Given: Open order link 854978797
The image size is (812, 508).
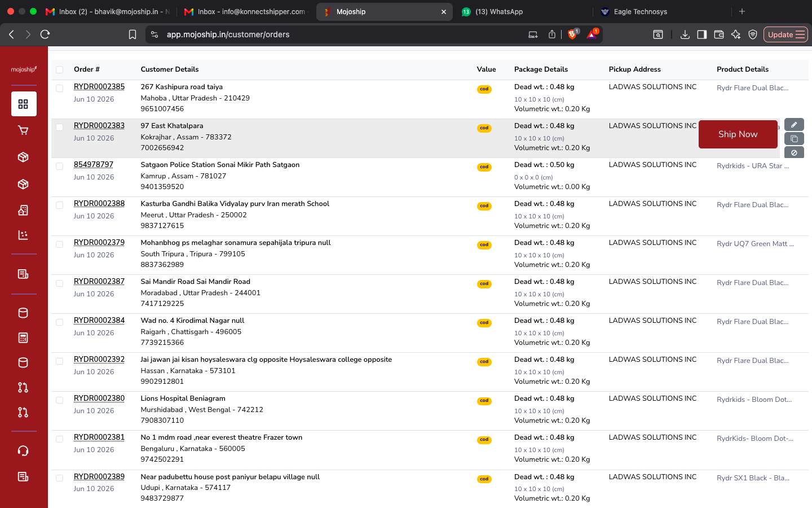Looking at the screenshot, I should click(94, 165).
